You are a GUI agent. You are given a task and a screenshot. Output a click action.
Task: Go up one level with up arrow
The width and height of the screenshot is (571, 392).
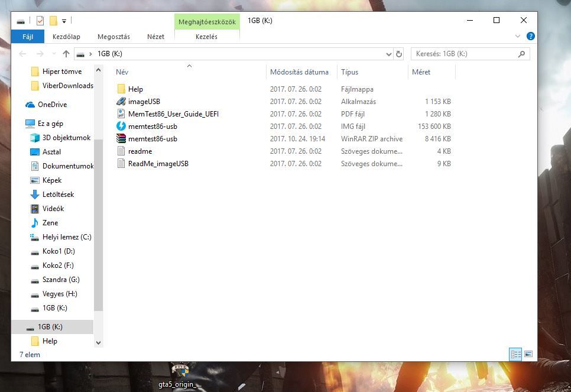66,54
